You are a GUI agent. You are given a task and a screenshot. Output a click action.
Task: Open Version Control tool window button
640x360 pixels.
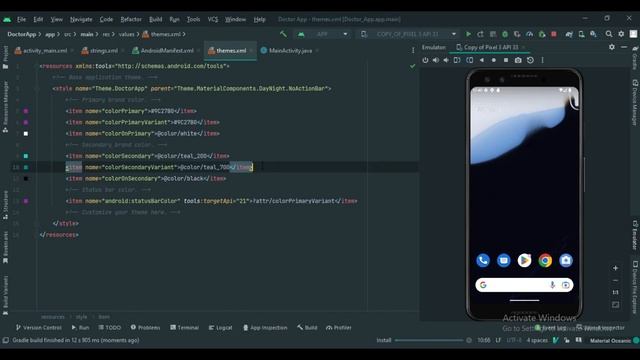pyautogui.click(x=39, y=327)
